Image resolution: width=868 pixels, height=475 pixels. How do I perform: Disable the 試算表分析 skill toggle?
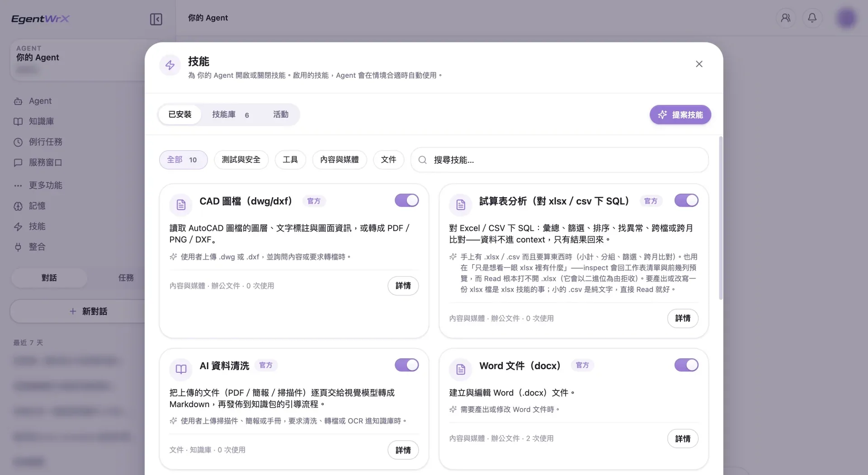pyautogui.click(x=686, y=200)
